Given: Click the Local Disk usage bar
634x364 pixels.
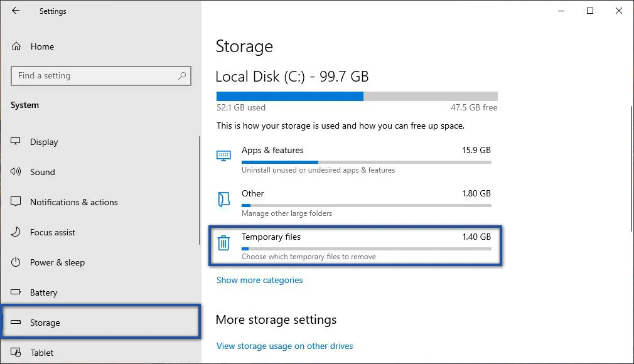Looking at the screenshot, I should (x=357, y=96).
